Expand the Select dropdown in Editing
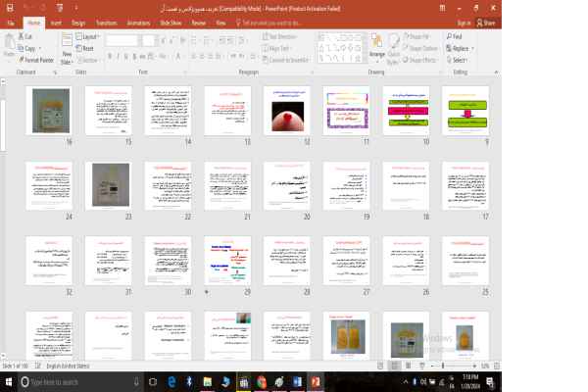Viewport: 588px width, 392px height. pos(458,59)
